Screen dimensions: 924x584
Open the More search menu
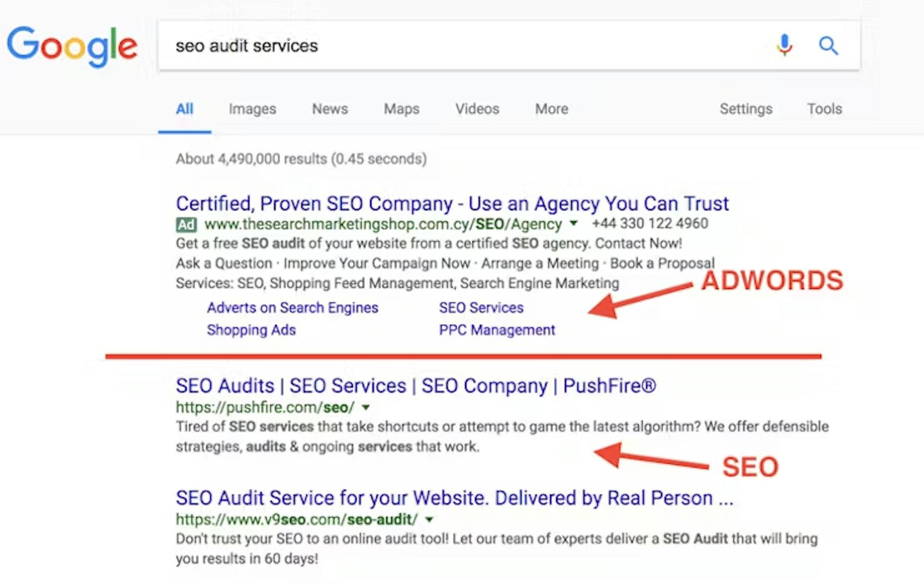552,109
